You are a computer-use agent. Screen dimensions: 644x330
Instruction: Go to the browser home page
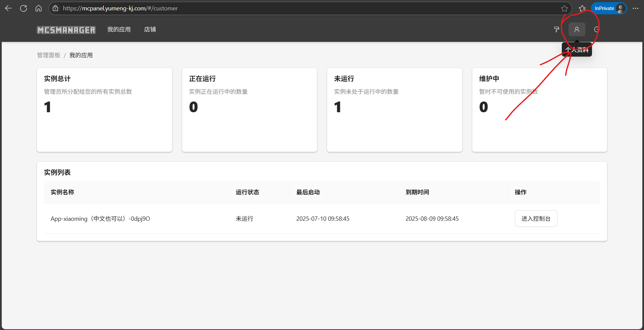click(x=39, y=8)
